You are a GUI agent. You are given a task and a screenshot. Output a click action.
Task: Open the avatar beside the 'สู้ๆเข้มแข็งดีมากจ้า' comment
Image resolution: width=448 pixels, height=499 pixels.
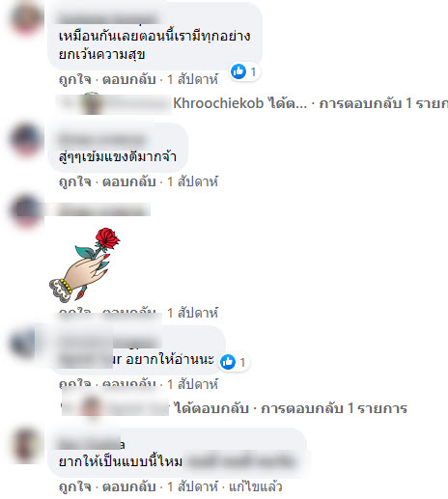pyautogui.click(x=26, y=140)
